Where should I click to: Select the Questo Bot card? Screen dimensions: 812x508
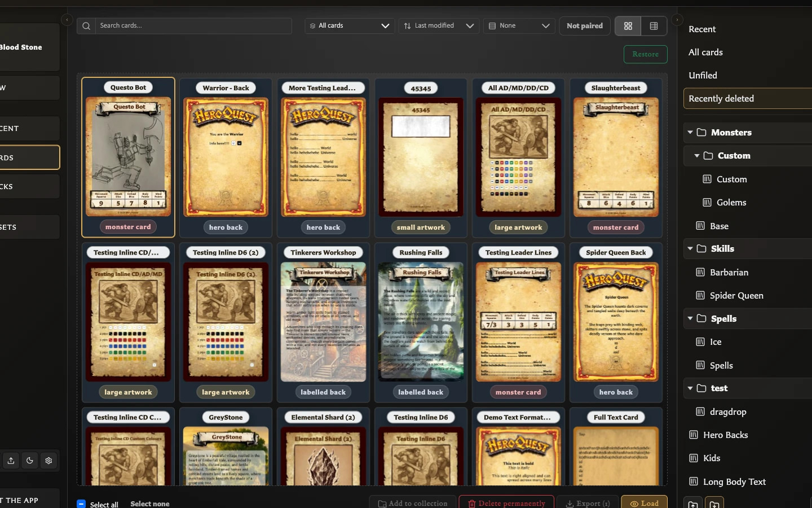[x=128, y=157]
